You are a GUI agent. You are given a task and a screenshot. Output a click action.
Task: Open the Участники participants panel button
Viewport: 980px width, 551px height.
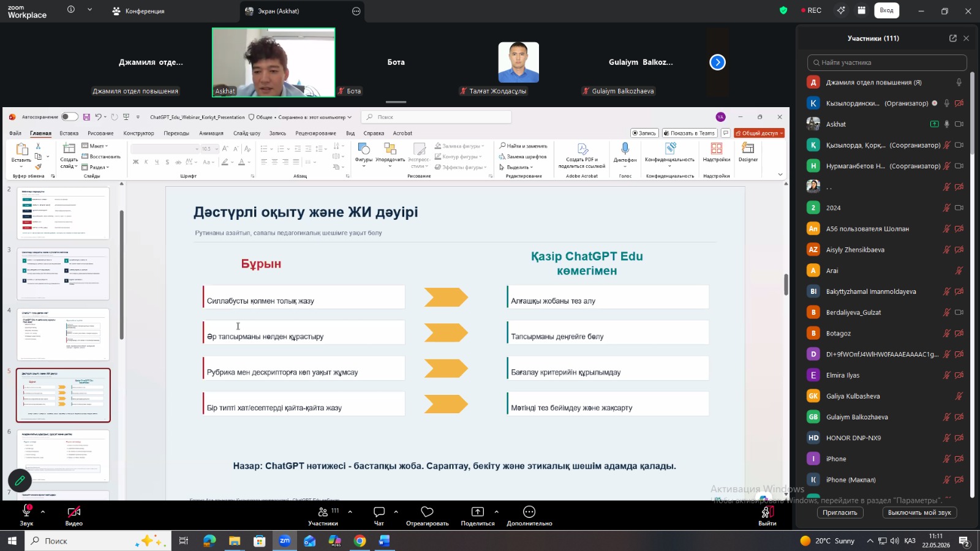[323, 515]
